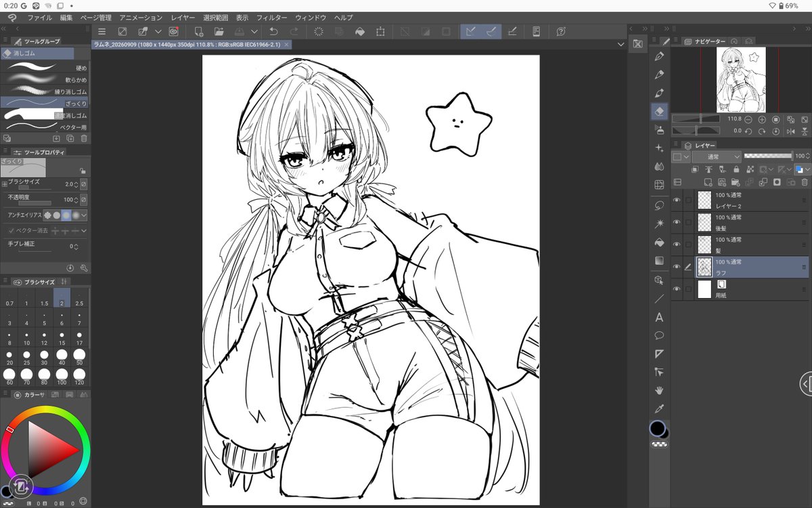812x508 pixels.
Task: Open the canvas tab list chevron
Action: [621, 44]
